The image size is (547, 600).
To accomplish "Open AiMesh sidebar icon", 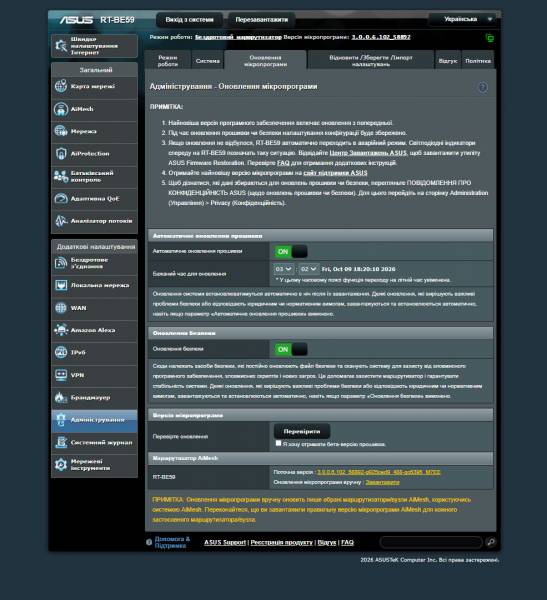I will coord(61,109).
